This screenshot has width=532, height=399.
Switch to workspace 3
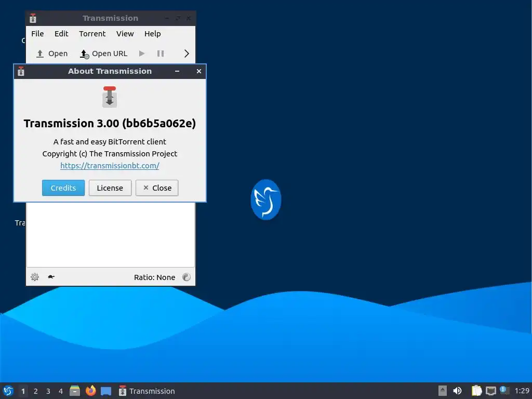[48, 391]
